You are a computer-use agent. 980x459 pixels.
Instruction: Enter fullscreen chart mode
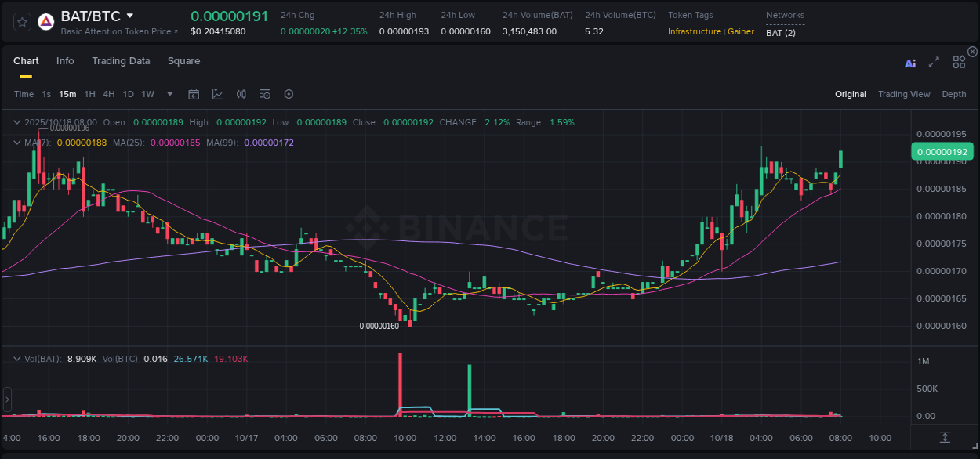pyautogui.click(x=933, y=63)
